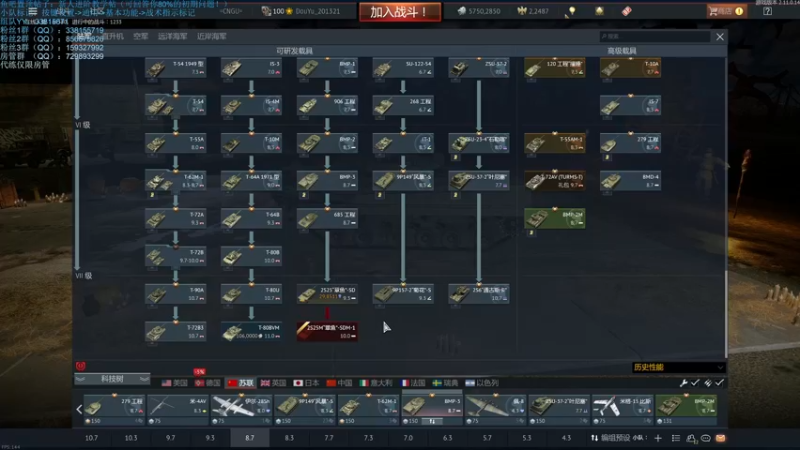
Task: Click the tech tree vertical scrollbar
Action: tap(726, 314)
